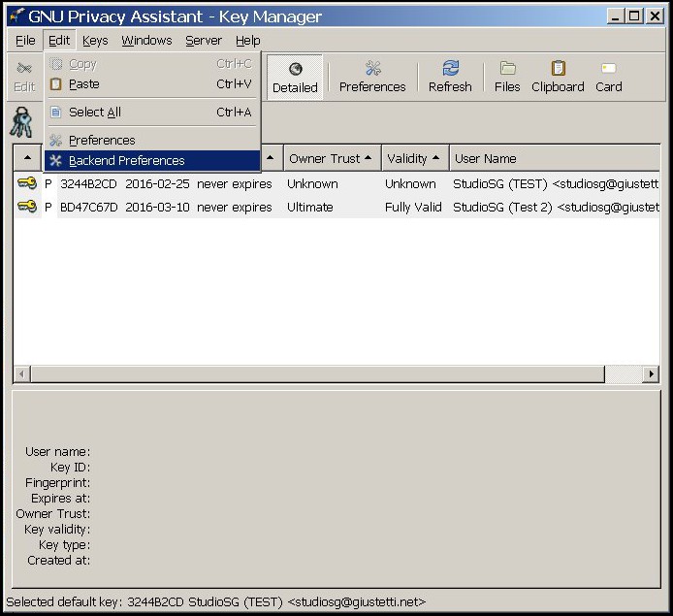Viewport: 673px width, 616px height.
Task: Select the StudioSG (Test 2) user name
Action: (x=556, y=207)
